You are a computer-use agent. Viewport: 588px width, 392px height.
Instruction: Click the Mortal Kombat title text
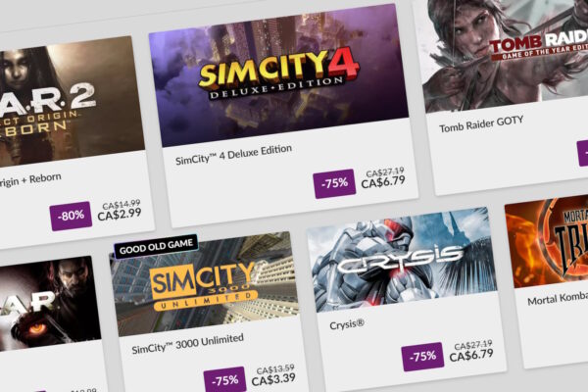(x=554, y=299)
